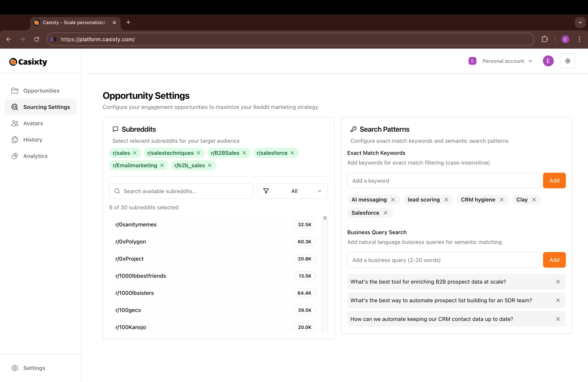Delete the enriching B2B prospect data query
588x382 pixels.
pos(558,282)
